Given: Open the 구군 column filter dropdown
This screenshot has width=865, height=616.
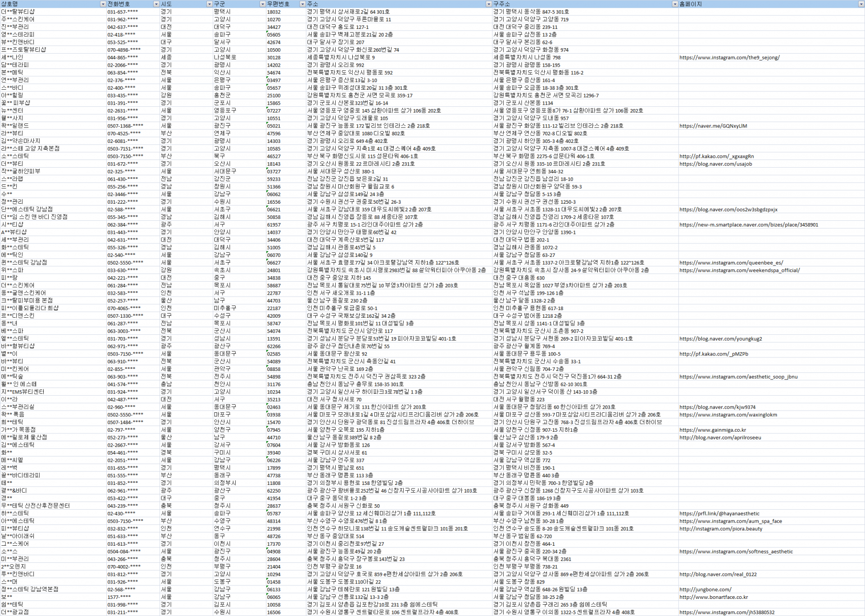Looking at the screenshot, I should coord(263,4).
